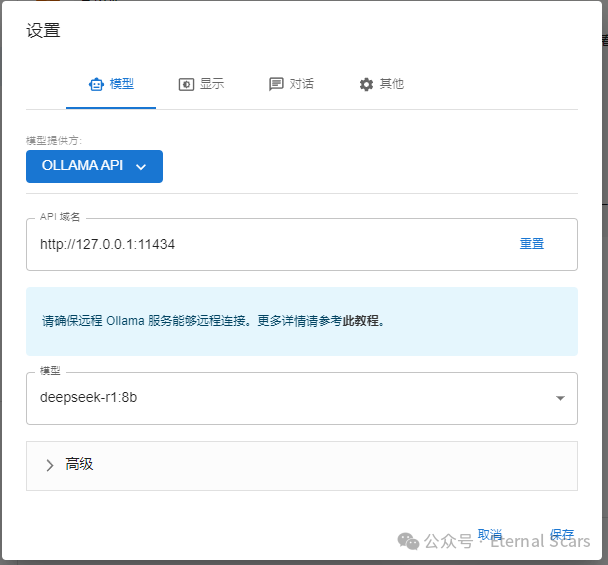The height and width of the screenshot is (565, 608).
Task: Click 取消 to cancel settings
Action: (x=490, y=535)
